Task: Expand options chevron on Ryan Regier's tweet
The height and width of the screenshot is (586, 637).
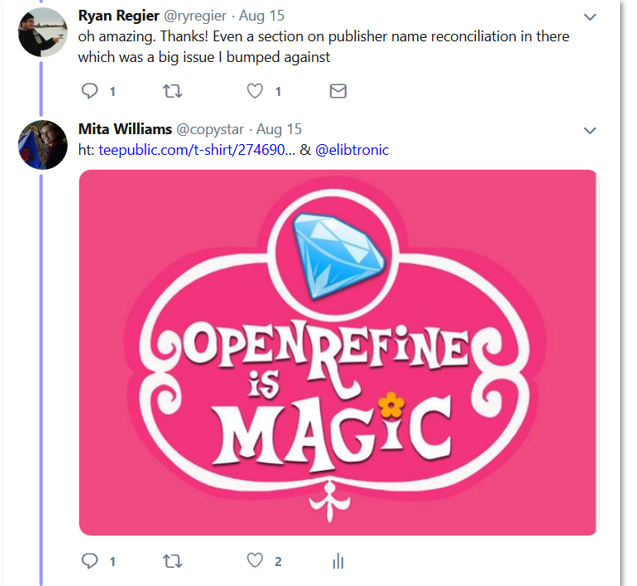Action: 590,17
